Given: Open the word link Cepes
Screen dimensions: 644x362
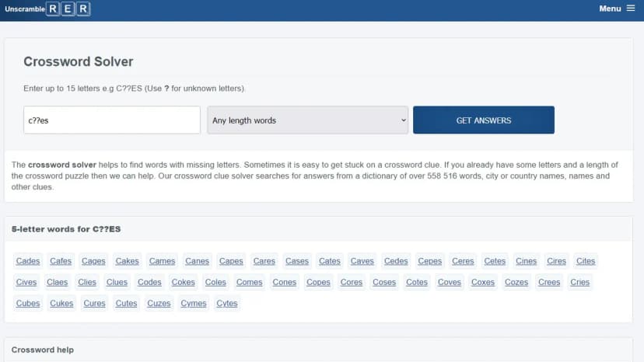Looking at the screenshot, I should (x=429, y=261).
